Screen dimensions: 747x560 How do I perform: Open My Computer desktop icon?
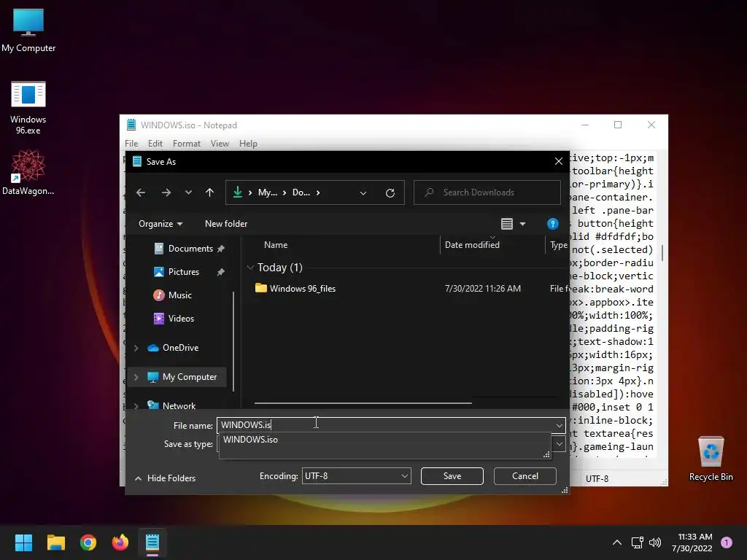pyautogui.click(x=28, y=29)
